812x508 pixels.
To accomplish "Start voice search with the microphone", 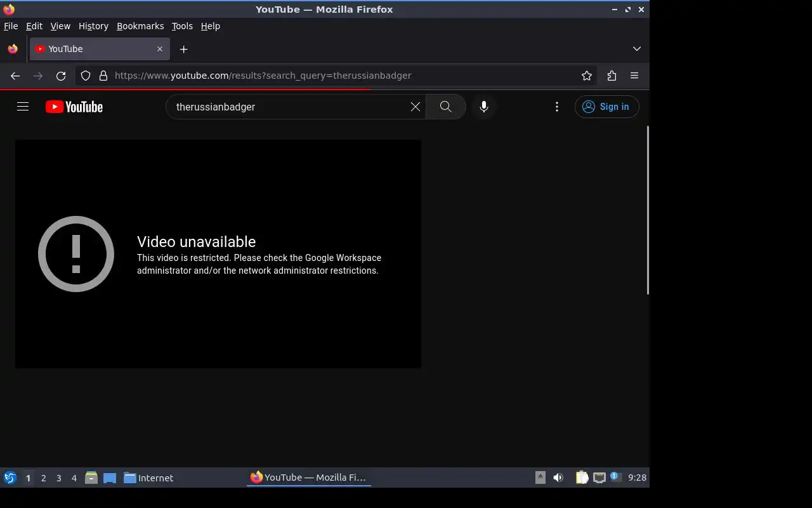I will [484, 107].
